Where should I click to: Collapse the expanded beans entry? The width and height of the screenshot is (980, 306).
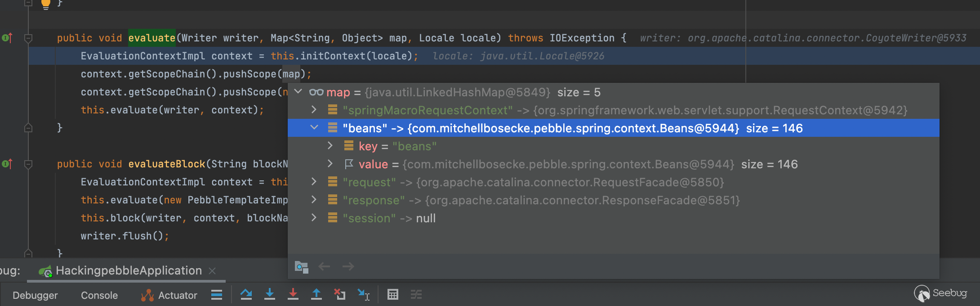314,128
